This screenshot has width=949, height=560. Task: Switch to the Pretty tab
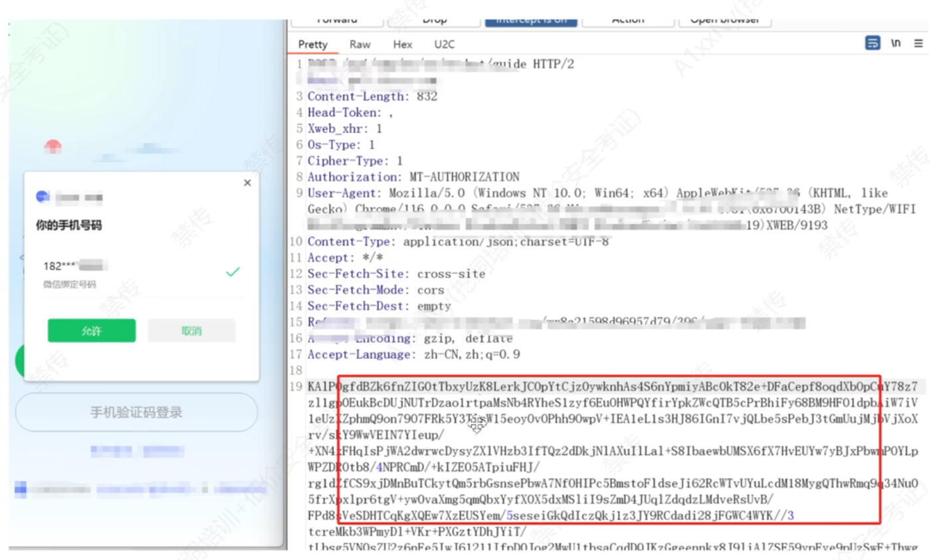coord(312,45)
